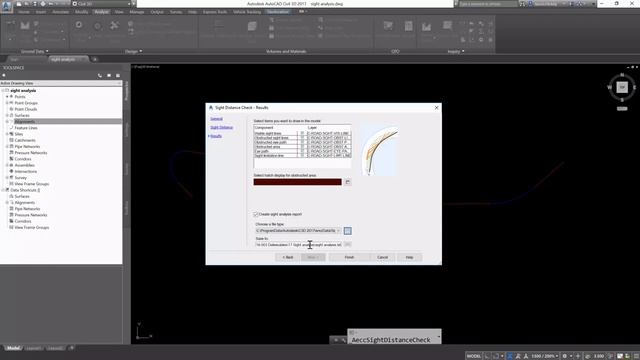
Task: Click the Assemblies icon in the tree
Action: [11, 165]
